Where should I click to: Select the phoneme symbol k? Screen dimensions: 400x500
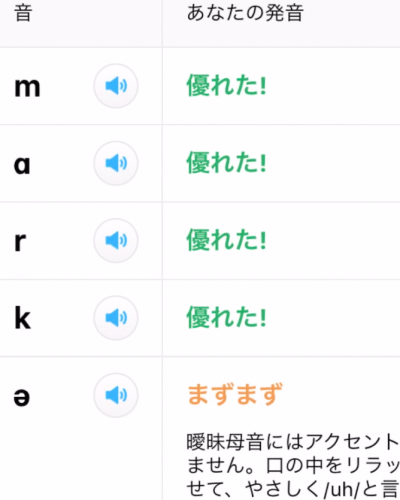click(23, 318)
